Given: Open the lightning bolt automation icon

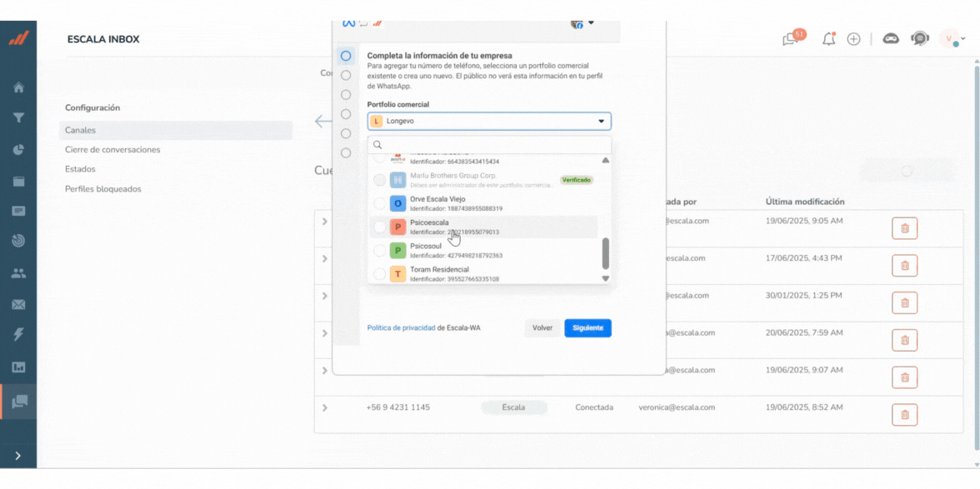Looking at the screenshot, I should pos(18,335).
